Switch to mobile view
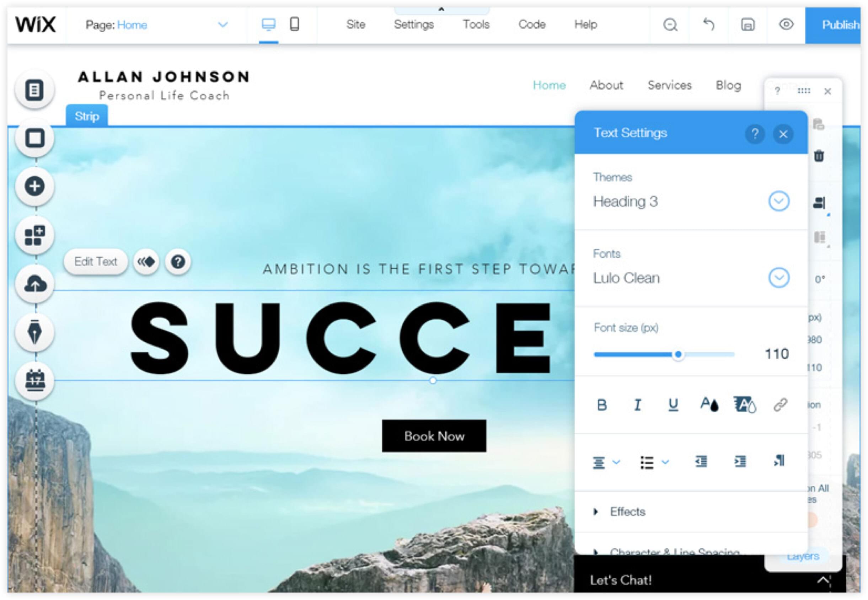868x600 pixels. point(294,25)
